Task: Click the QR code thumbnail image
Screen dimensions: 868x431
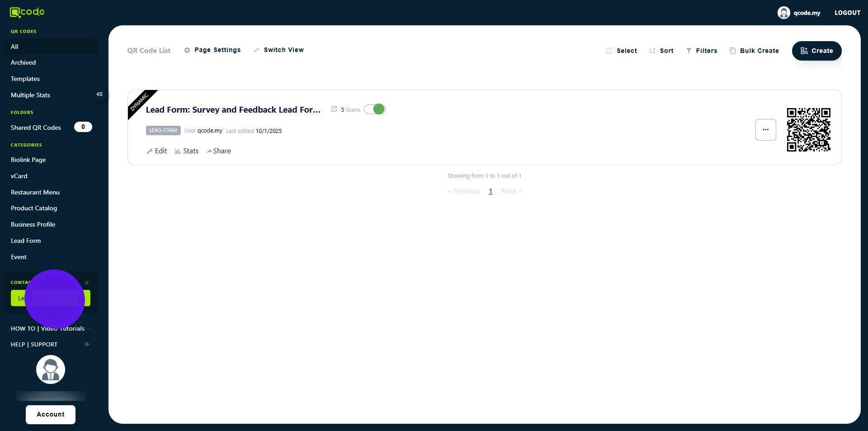Action: pos(808,130)
